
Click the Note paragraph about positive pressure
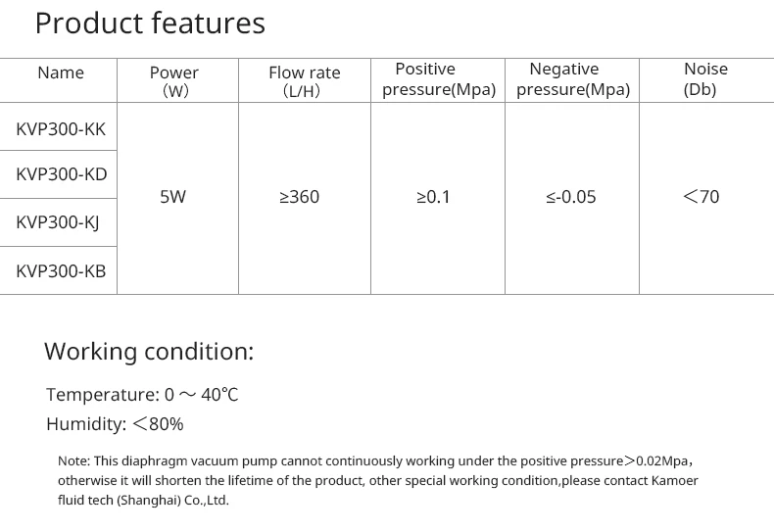377,481
